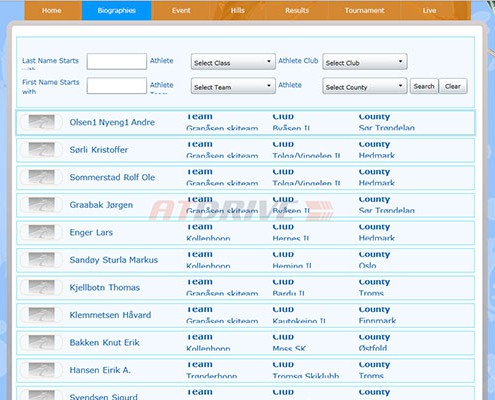Click the Search button
The width and height of the screenshot is (495, 400).
(424, 86)
